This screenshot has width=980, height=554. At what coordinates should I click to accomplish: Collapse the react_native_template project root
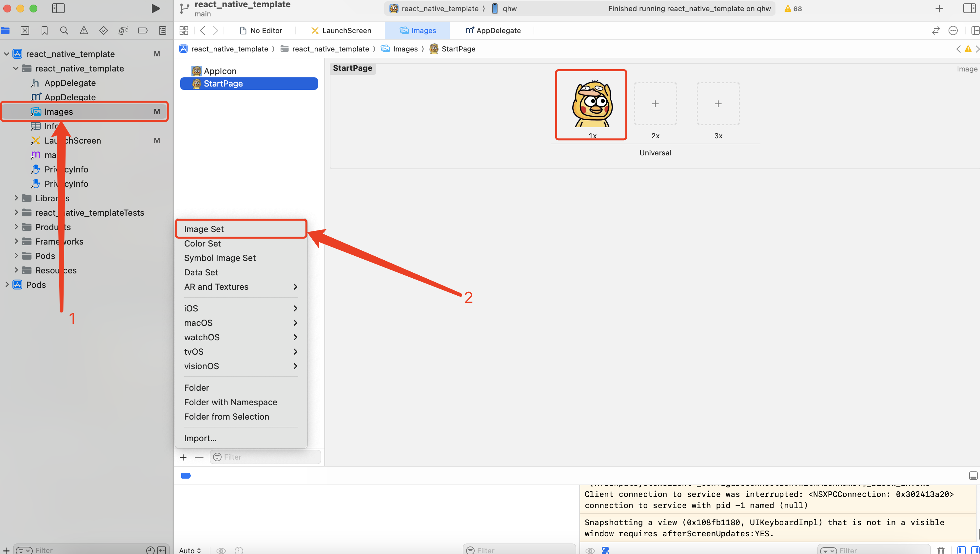pos(7,54)
